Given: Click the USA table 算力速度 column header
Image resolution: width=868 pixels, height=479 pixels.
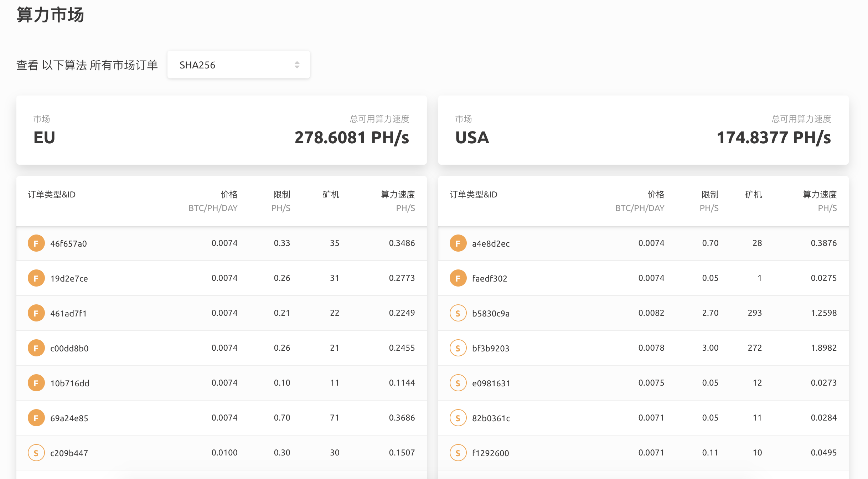Looking at the screenshot, I should (x=819, y=195).
